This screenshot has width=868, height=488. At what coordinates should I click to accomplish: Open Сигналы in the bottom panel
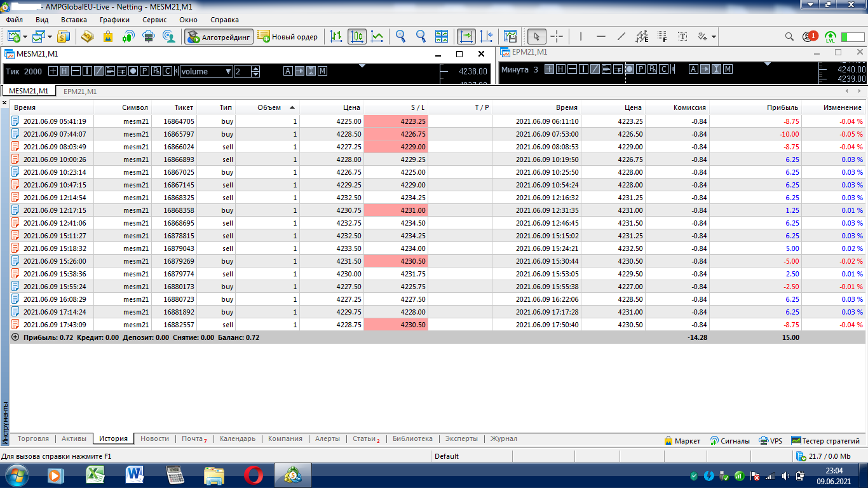pyautogui.click(x=729, y=440)
